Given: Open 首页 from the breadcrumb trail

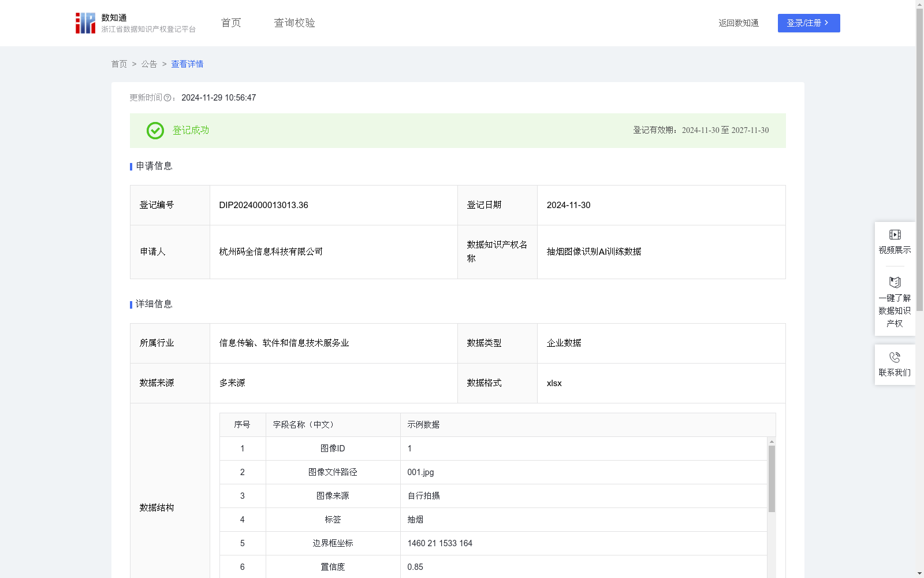Looking at the screenshot, I should coord(119,64).
